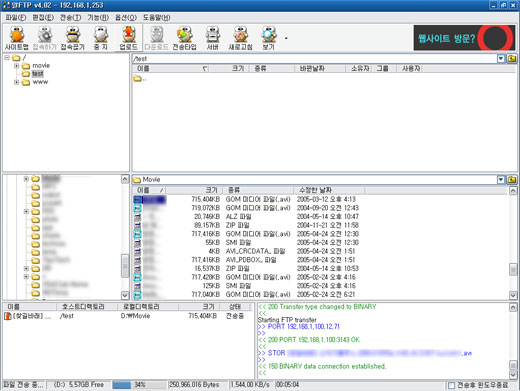The width and height of the screenshot is (520, 391).
Task: Select the test folder in remote tree
Action: (x=33, y=74)
